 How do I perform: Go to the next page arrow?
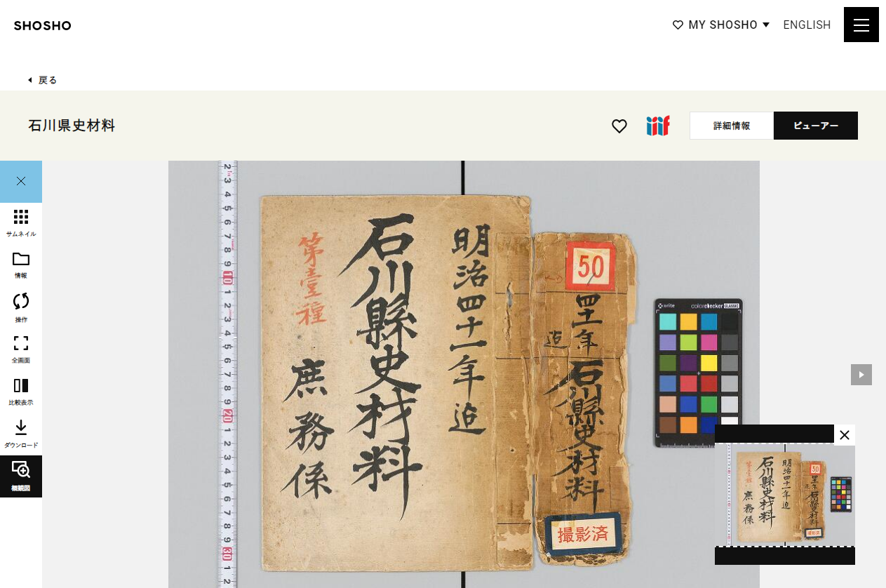pos(861,375)
